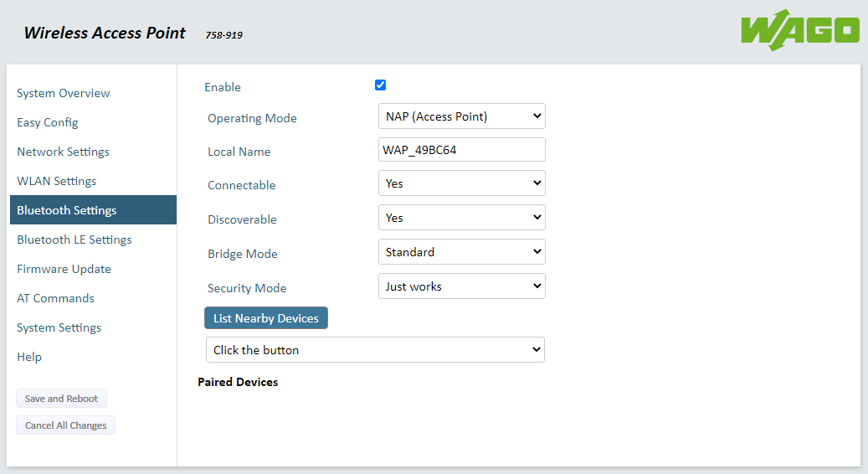Image resolution: width=868 pixels, height=474 pixels.
Task: Expand the Connectable dropdown
Action: tap(461, 183)
